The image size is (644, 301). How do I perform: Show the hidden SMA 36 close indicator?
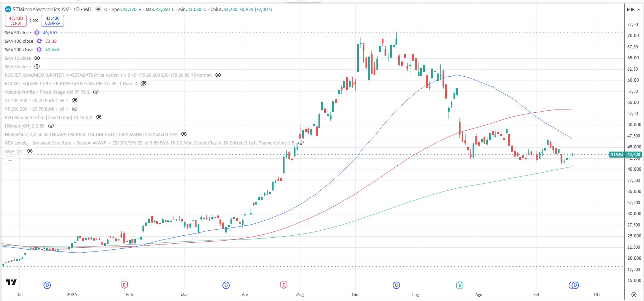pyautogui.click(x=37, y=66)
